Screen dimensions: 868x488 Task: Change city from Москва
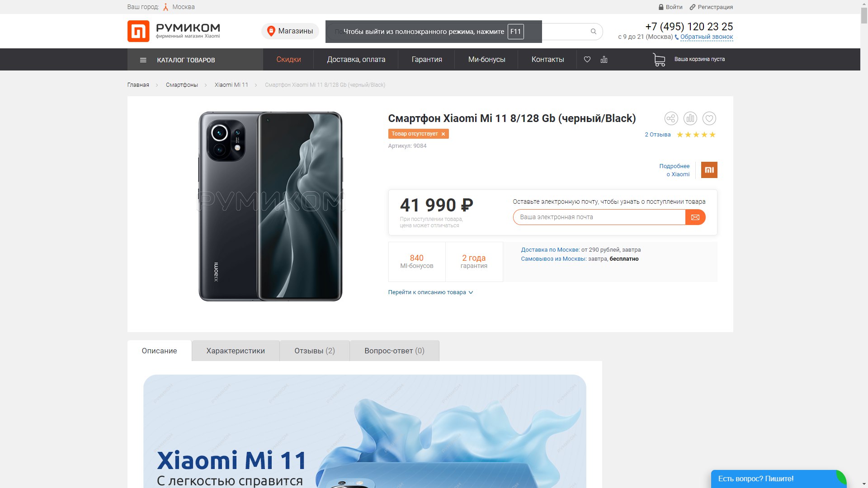point(184,7)
